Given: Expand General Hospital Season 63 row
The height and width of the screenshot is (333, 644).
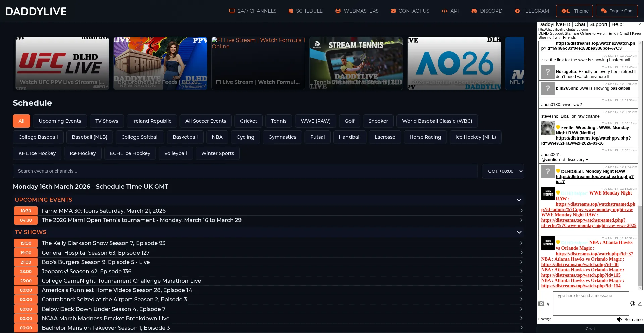Looking at the screenshot, I should (x=268, y=253).
